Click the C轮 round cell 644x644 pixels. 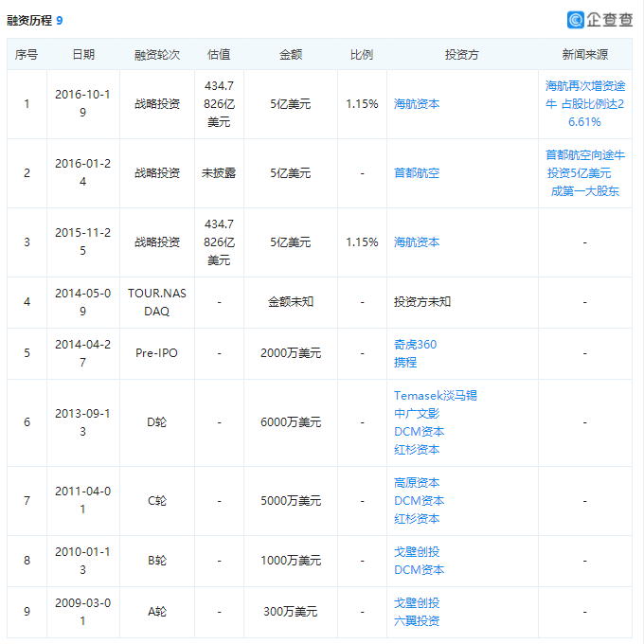pos(157,501)
